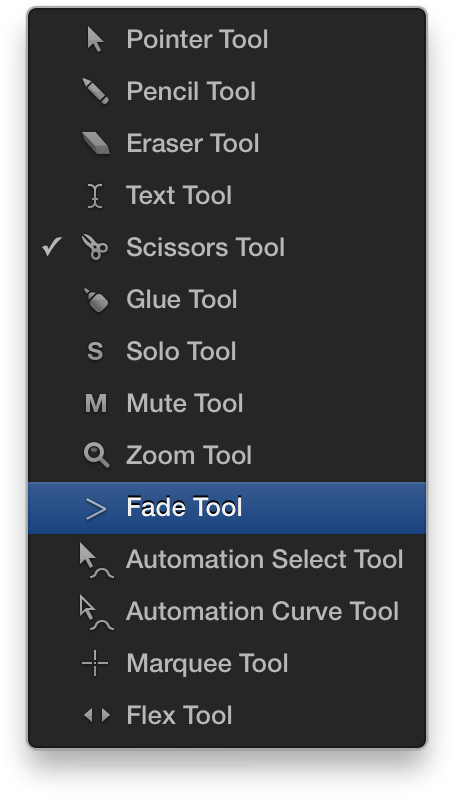Pick the Flex Tool label
The width and height of the screenshot is (454, 796).
pos(179,715)
